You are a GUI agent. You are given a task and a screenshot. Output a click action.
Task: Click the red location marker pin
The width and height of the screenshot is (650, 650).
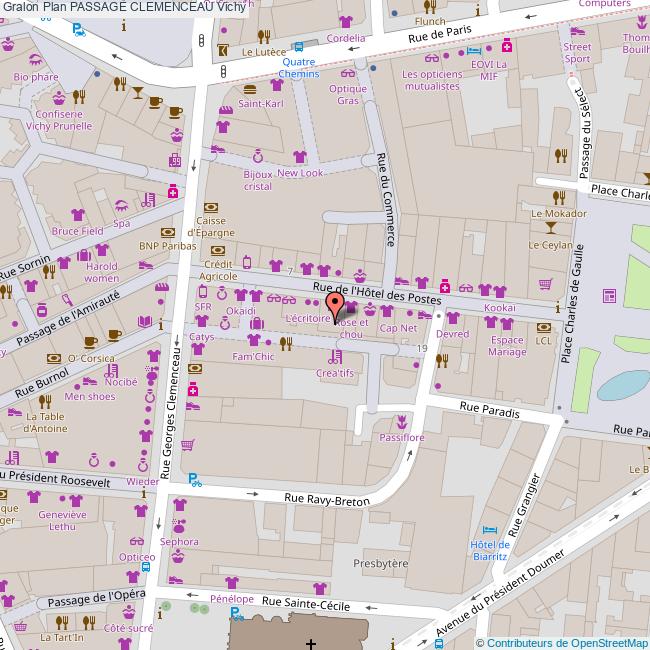336,301
